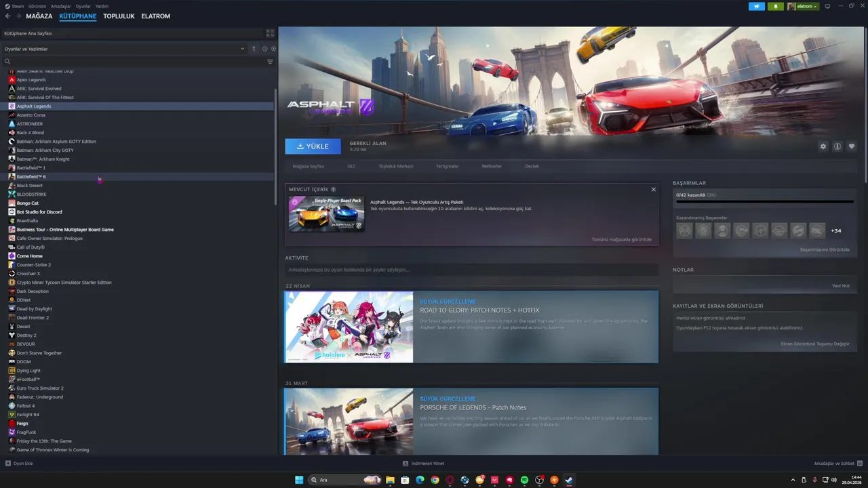The width and height of the screenshot is (868, 488).
Task: Click Başarımlarımı Görüntüle link
Action: tap(825, 249)
